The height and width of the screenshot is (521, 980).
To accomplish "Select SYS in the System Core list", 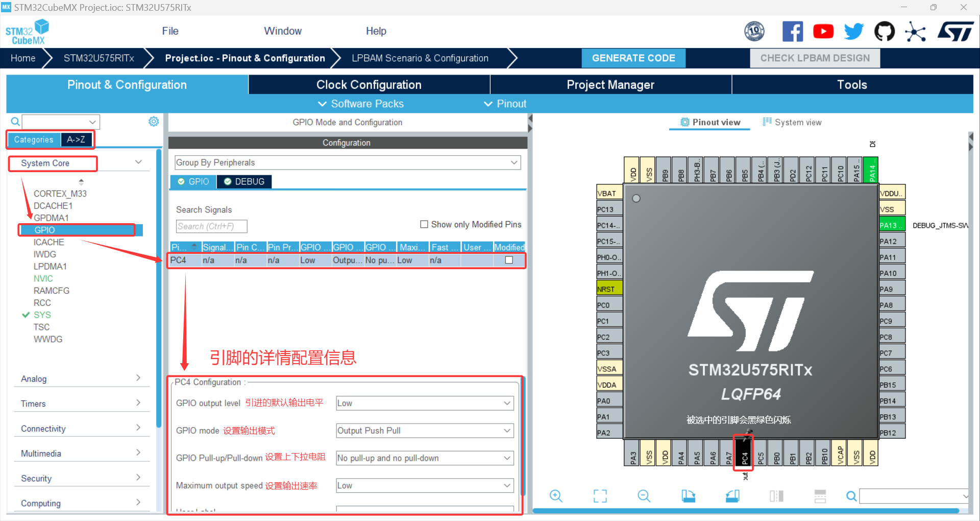I will [x=42, y=315].
